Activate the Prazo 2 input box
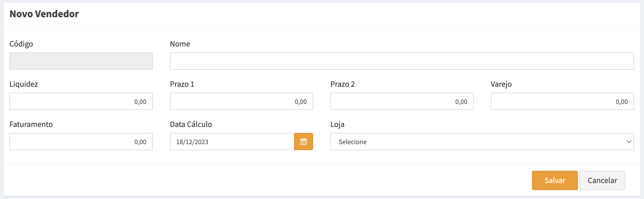The height and width of the screenshot is (199, 644). [402, 101]
